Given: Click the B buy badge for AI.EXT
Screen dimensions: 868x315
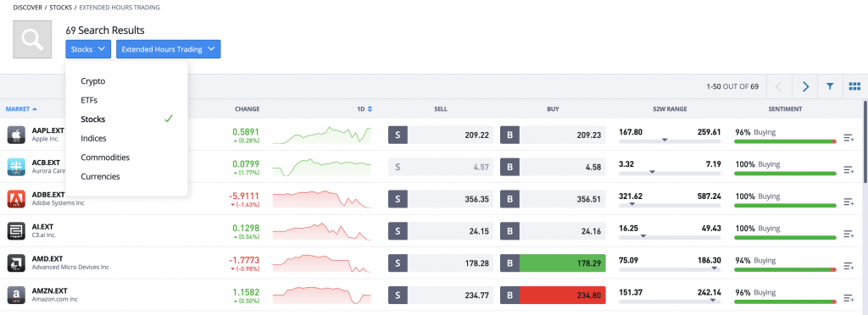Looking at the screenshot, I should 509,231.
